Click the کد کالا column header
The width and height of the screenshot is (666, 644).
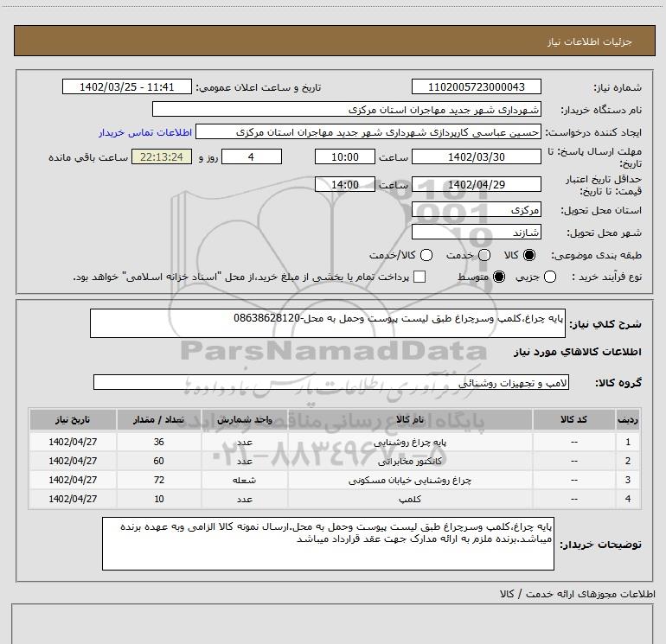[573, 419]
